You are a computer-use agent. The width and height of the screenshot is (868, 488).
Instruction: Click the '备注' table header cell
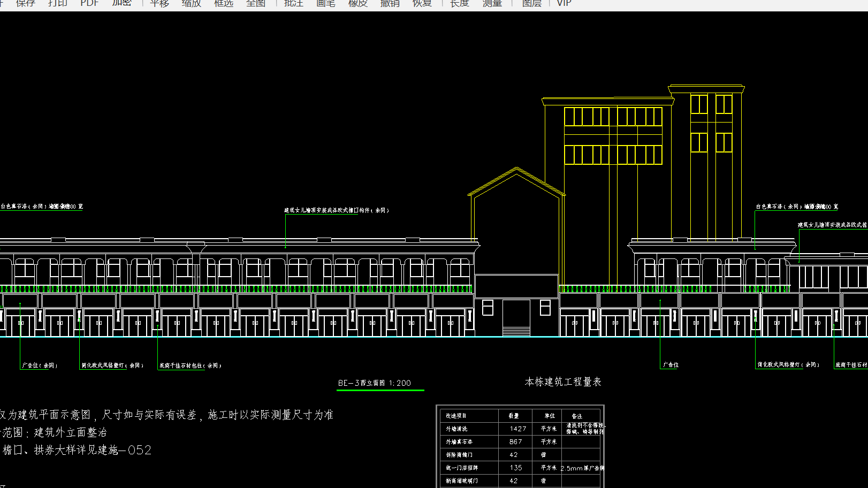pos(577,416)
